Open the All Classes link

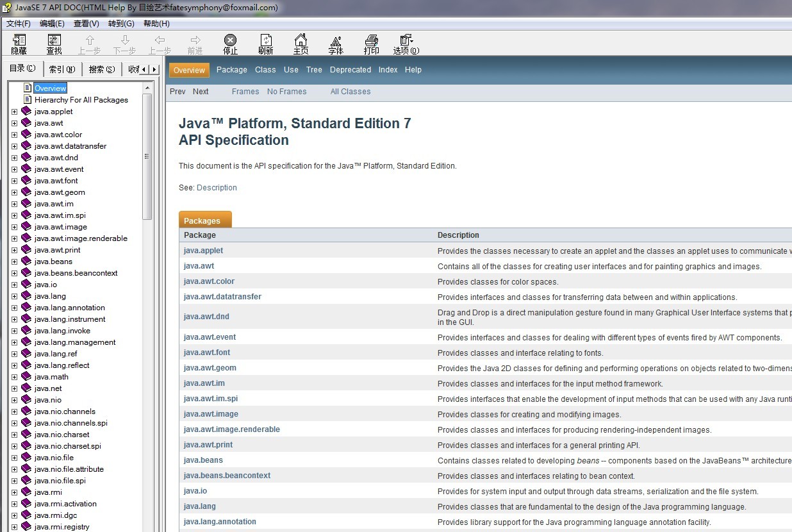pos(351,92)
